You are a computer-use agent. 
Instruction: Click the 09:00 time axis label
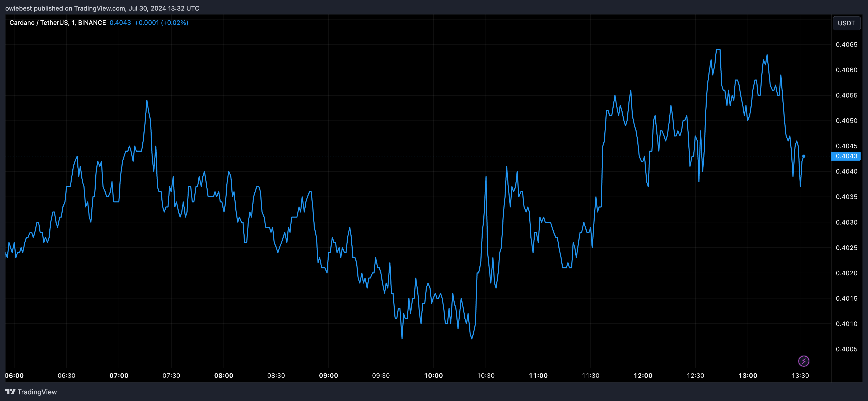[329, 375]
